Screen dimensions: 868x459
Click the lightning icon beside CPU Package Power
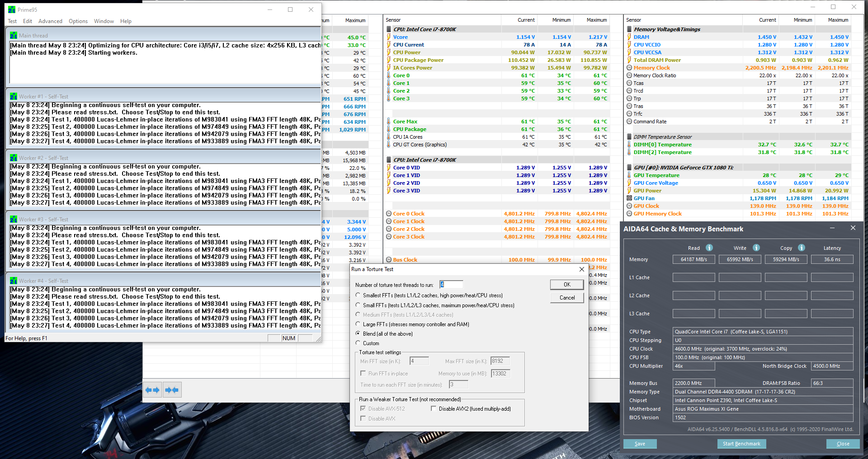coord(389,60)
